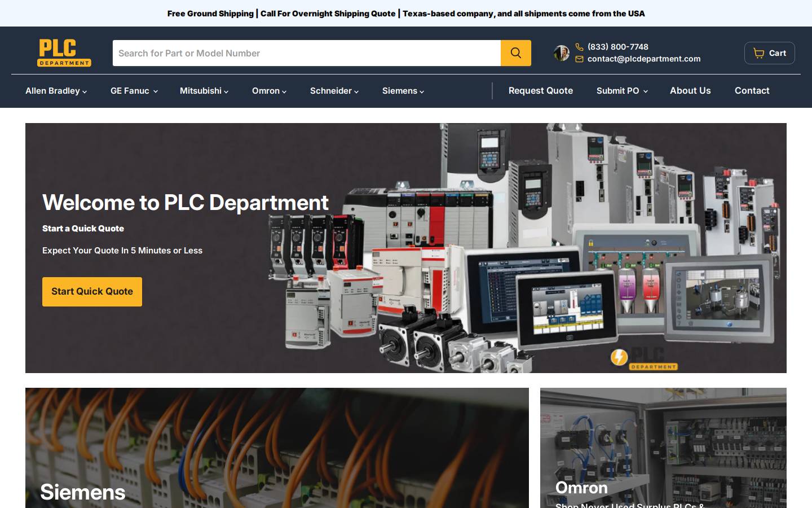Open the Omron category tile
The image size is (812, 508).
pyautogui.click(x=663, y=448)
